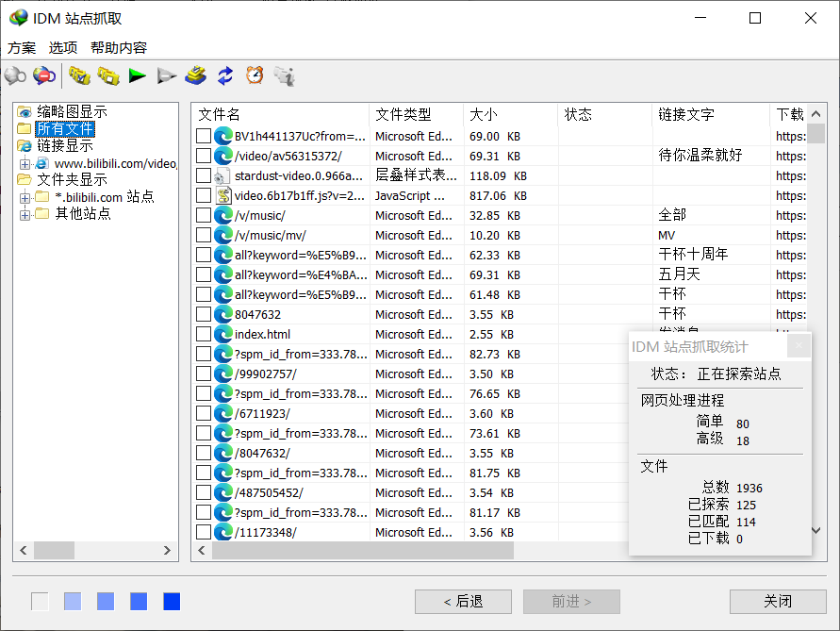The width and height of the screenshot is (840, 631).
Task: Click the eye icon beside 缩略图显示
Action: point(25,111)
